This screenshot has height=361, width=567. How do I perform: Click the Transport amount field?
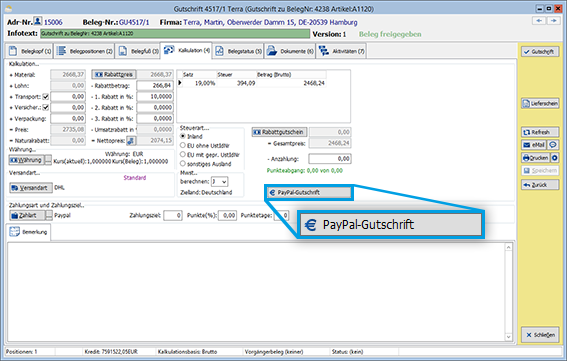click(68, 97)
